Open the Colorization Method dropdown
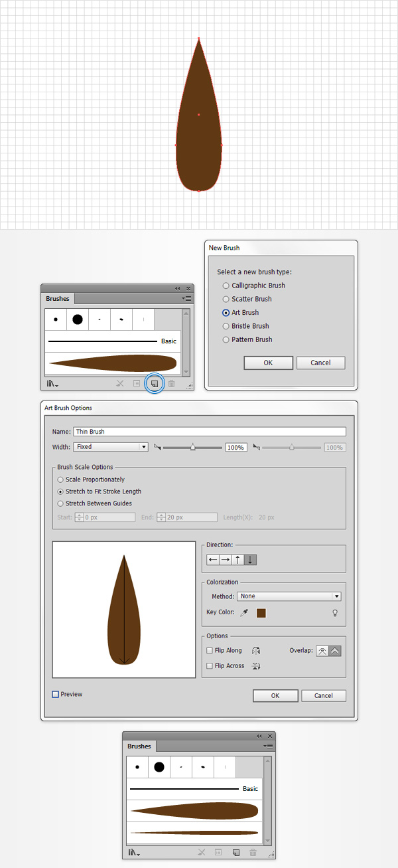 click(289, 596)
